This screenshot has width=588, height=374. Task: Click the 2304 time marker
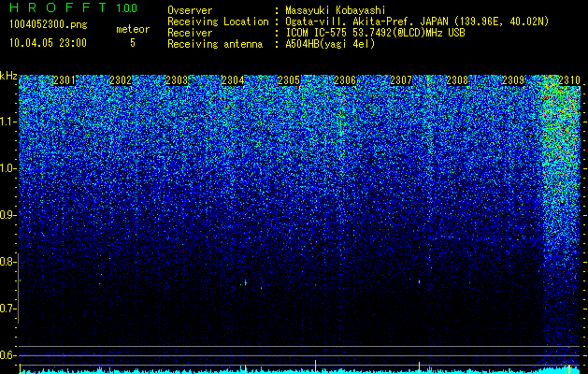(233, 80)
